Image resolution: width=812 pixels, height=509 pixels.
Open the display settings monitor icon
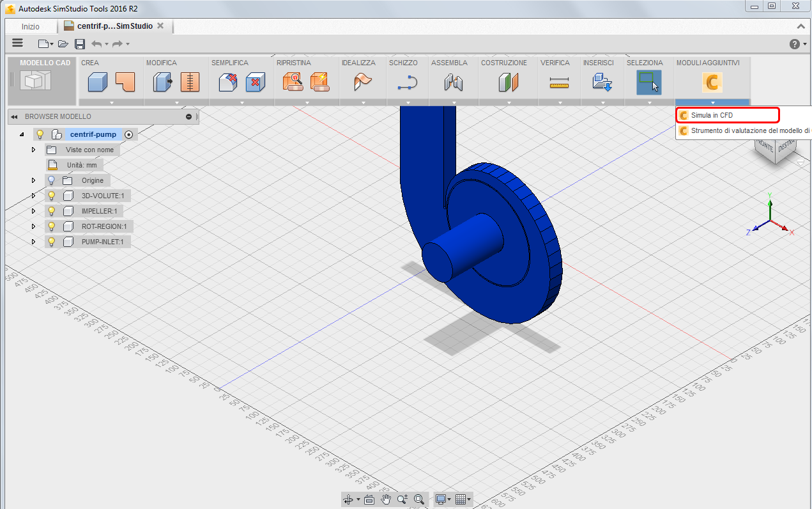pyautogui.click(x=440, y=499)
